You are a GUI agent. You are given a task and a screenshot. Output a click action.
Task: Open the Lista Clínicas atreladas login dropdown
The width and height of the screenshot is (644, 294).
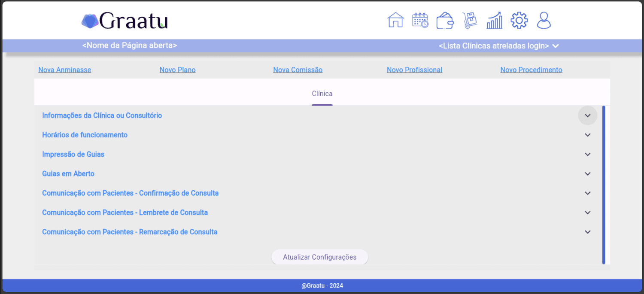tap(498, 46)
